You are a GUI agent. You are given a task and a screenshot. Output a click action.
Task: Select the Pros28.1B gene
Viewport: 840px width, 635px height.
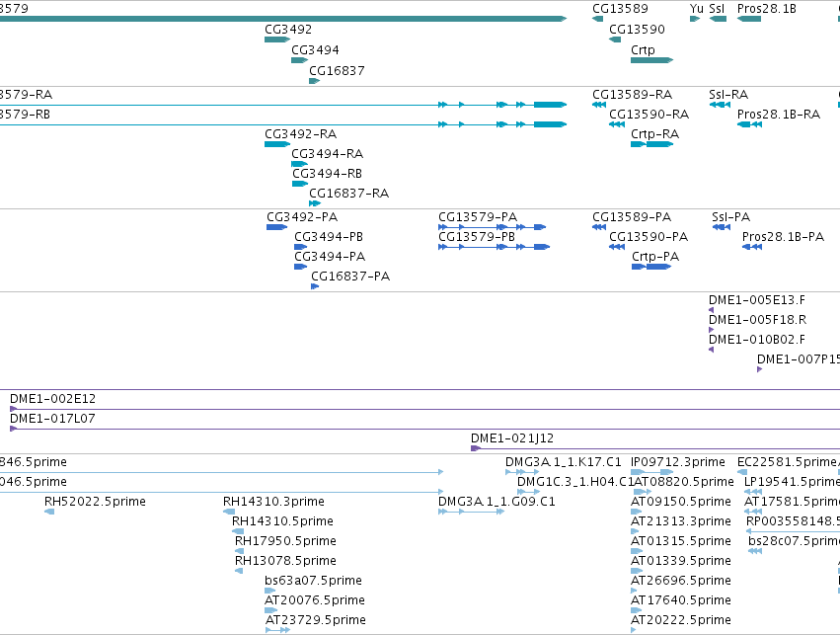point(749,19)
